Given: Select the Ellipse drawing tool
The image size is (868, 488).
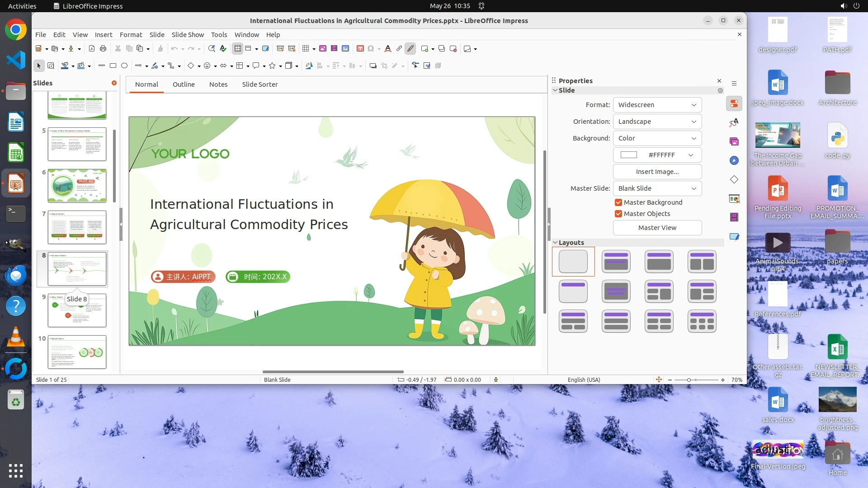Looking at the screenshot, I should point(124,66).
